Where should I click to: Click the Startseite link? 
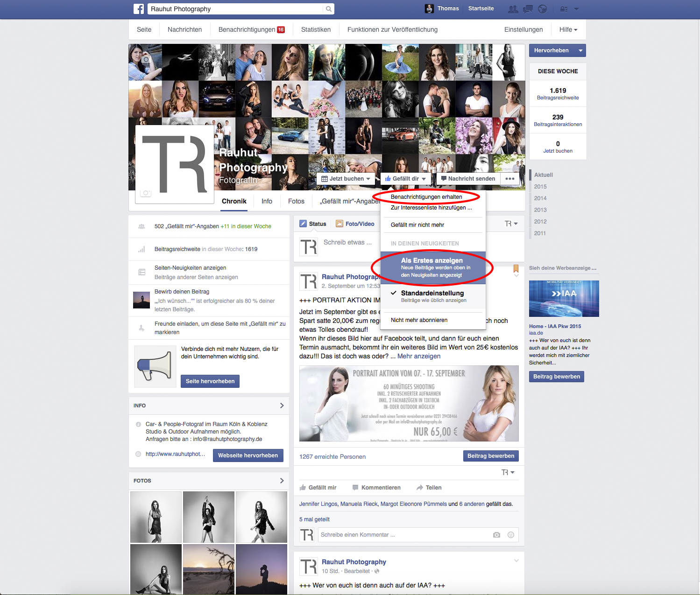click(481, 8)
